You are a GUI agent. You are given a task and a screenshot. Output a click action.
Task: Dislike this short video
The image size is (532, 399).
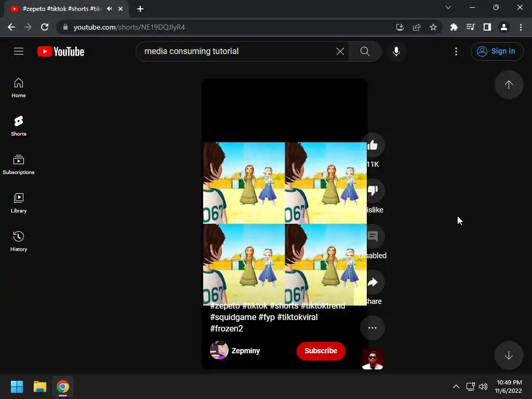[x=373, y=191]
